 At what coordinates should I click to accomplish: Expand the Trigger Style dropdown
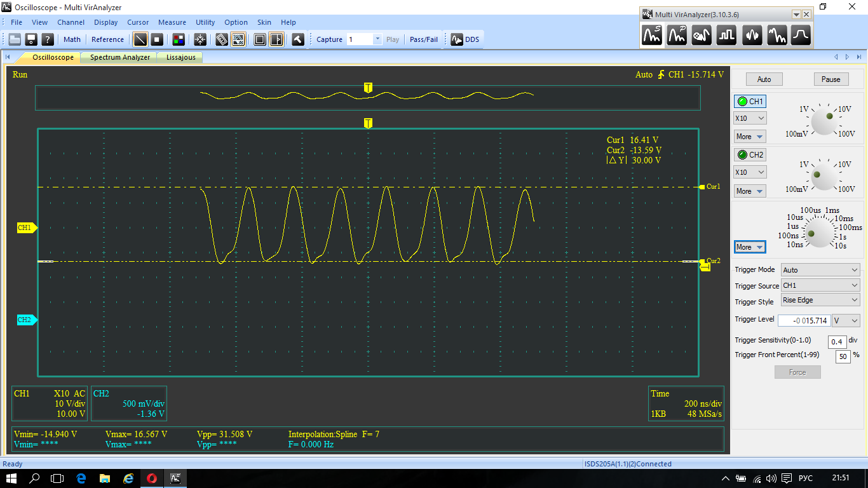(x=820, y=300)
